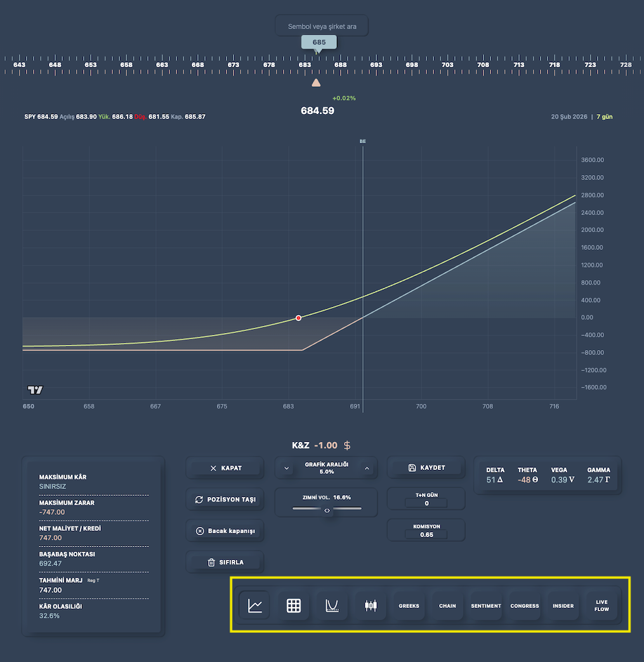Viewport: 644px width, 662px height.
Task: Click the price marker triangle under ruler
Action: click(316, 82)
